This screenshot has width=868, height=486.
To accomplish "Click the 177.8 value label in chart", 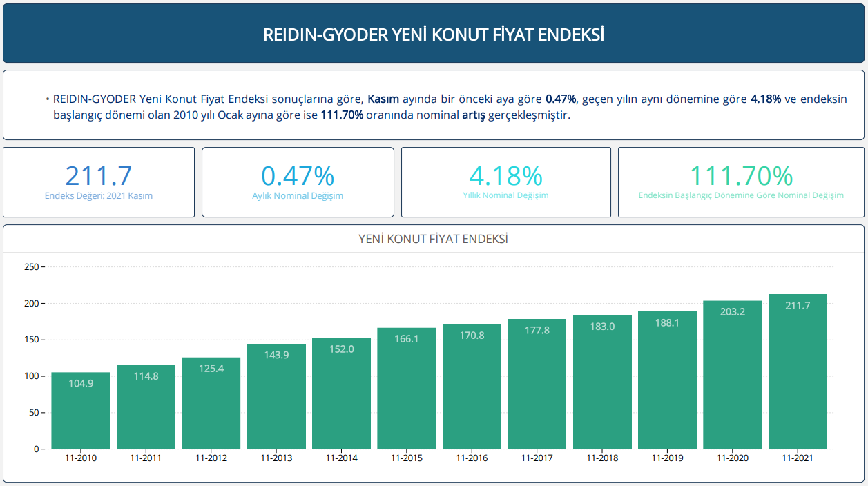I will (x=537, y=331).
